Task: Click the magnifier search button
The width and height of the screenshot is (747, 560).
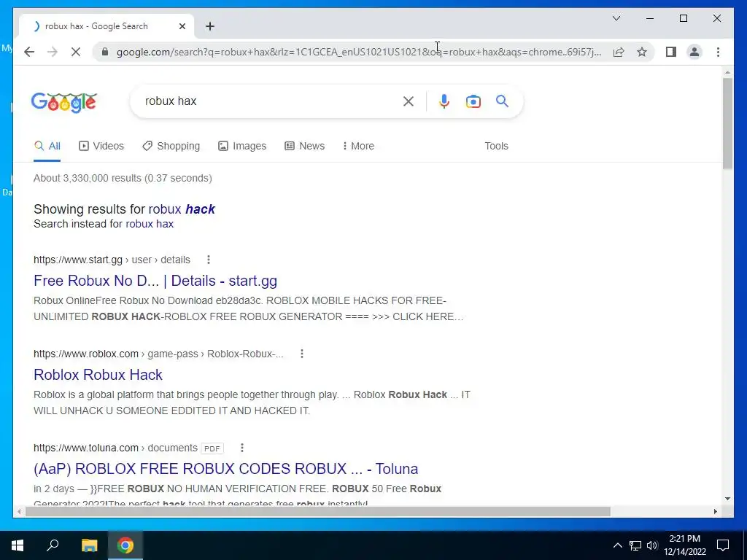Action: [x=502, y=101]
